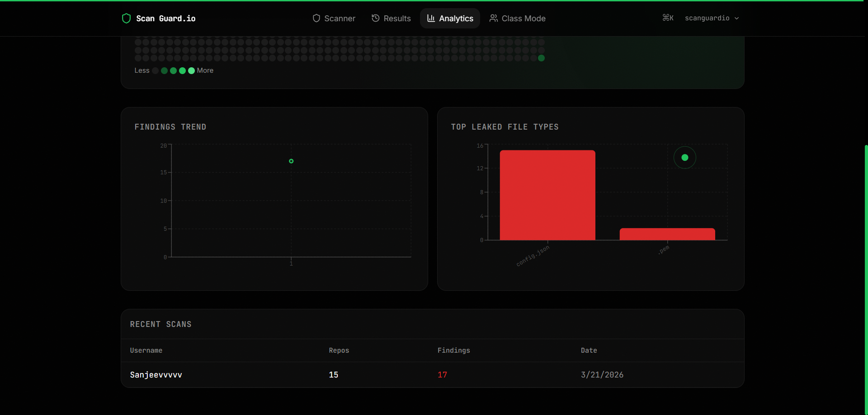Click the config.json axis label
This screenshot has width=868, height=415.
(x=533, y=256)
